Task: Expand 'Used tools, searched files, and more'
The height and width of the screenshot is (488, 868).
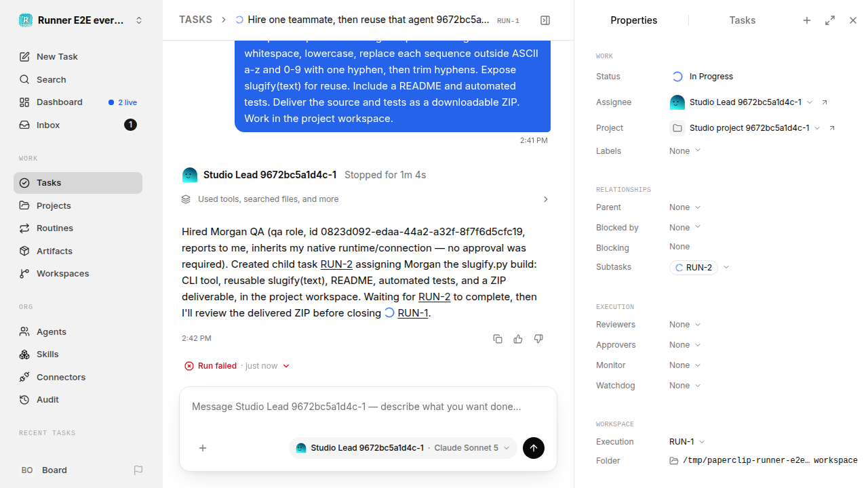Action: tap(366, 199)
